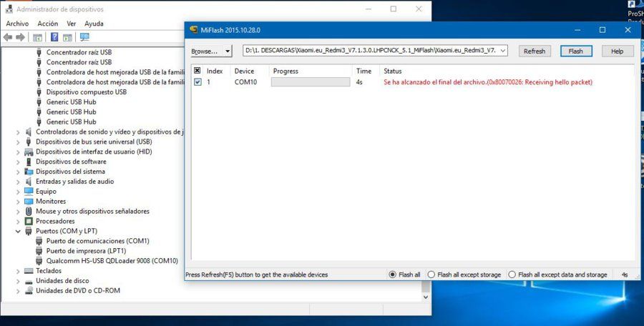This screenshot has width=644, height=326.
Task: Select the first Generic USB Hub entry
Action: 71,102
